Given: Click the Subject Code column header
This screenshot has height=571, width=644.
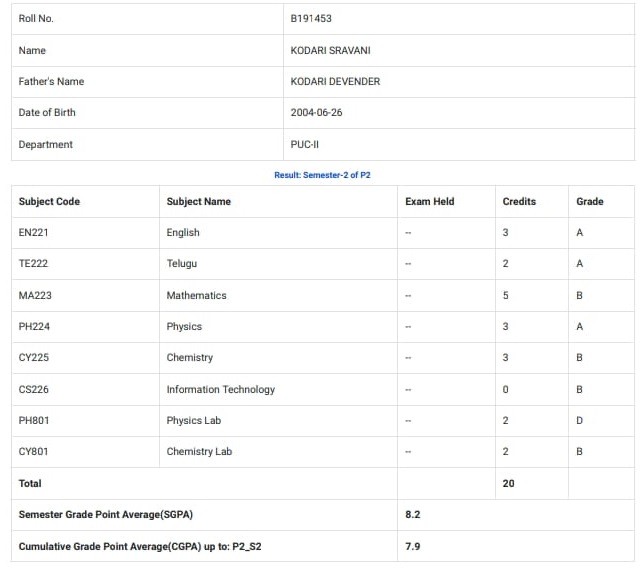Looking at the screenshot, I should pos(49,202).
